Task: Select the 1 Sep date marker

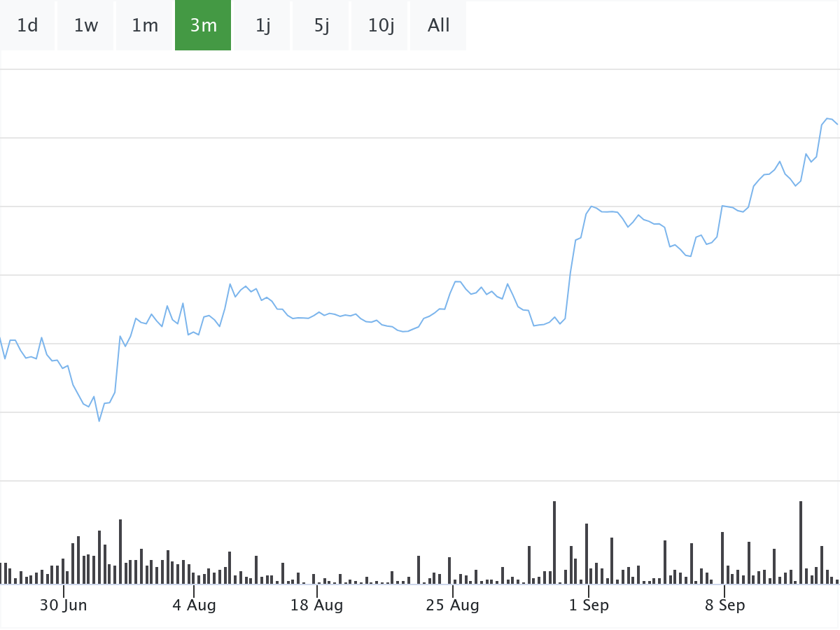Action: pyautogui.click(x=589, y=605)
